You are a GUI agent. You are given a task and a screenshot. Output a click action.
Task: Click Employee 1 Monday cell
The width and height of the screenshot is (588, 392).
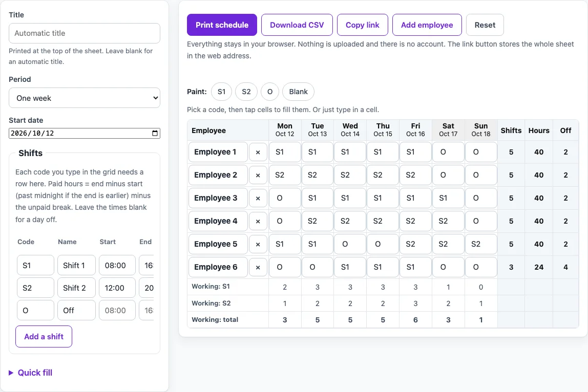285,152
